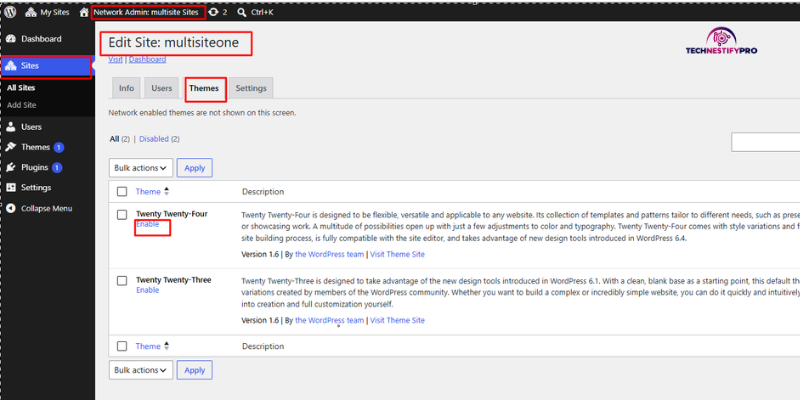Toggle select-all checkbox in table footer
The height and width of the screenshot is (400, 800).
(122, 346)
